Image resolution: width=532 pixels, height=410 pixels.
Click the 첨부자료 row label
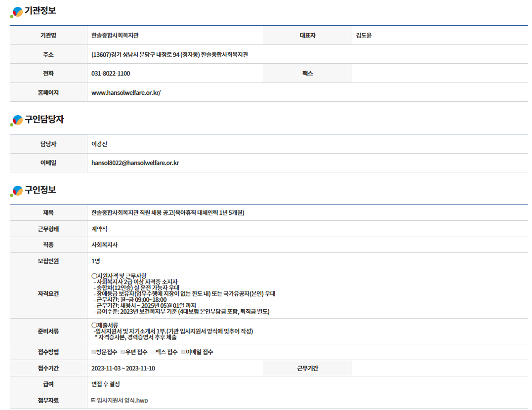point(48,400)
